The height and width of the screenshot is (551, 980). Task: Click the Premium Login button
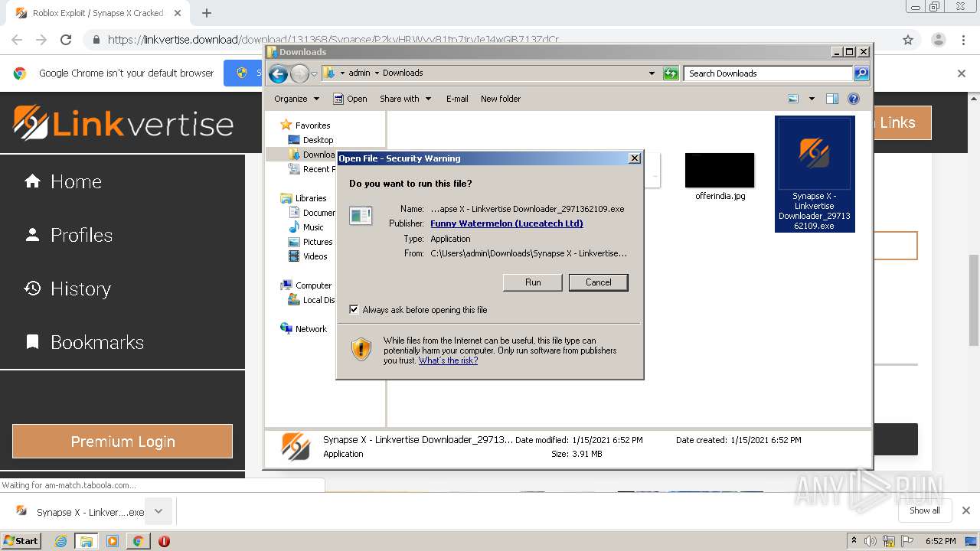click(x=122, y=442)
